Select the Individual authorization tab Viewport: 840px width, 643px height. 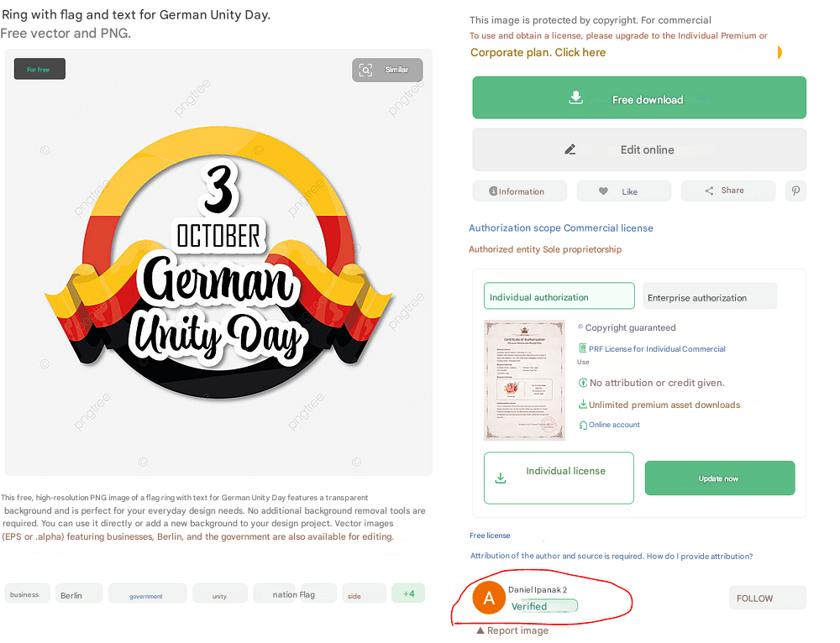coord(559,296)
